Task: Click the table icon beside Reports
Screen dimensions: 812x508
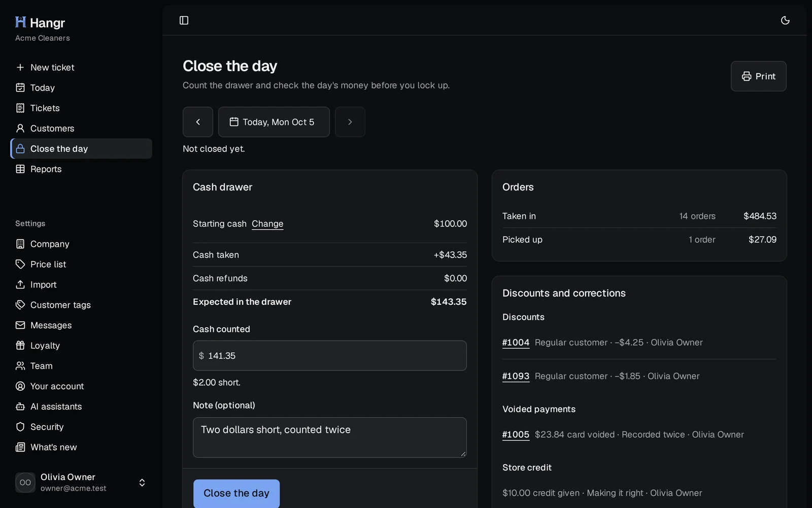Action: (x=20, y=169)
